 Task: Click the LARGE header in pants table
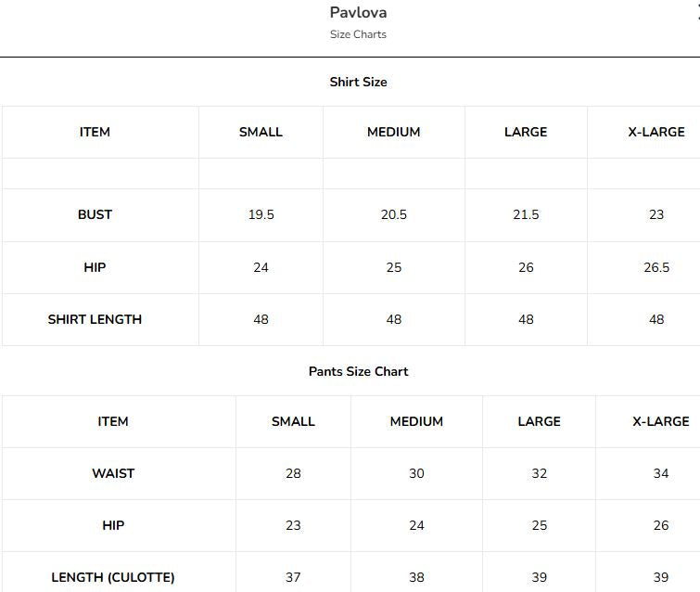[539, 421]
